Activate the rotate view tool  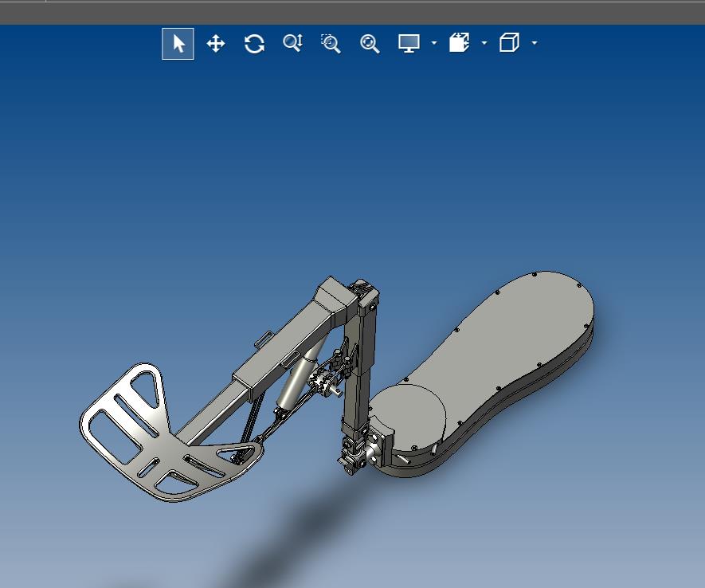pyautogui.click(x=254, y=44)
